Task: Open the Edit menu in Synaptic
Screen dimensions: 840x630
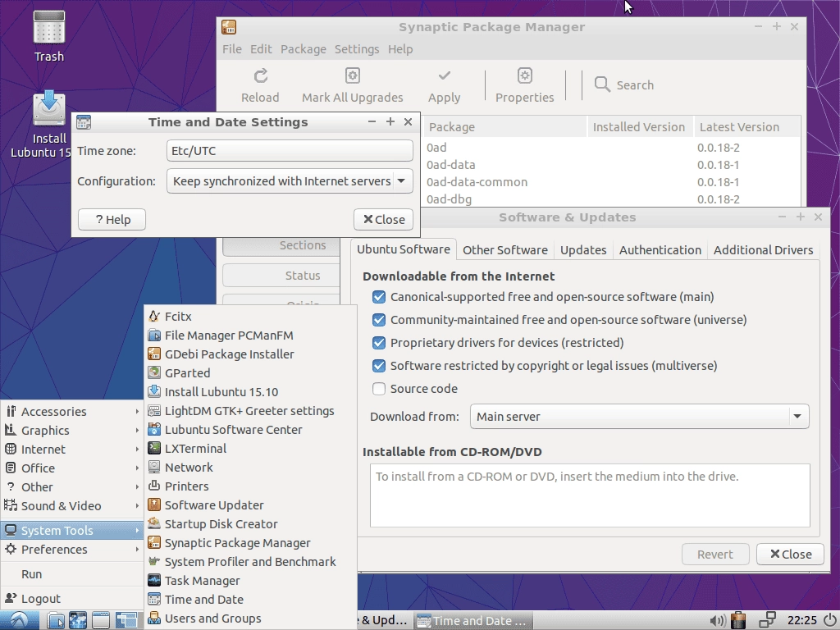Action: 261,48
